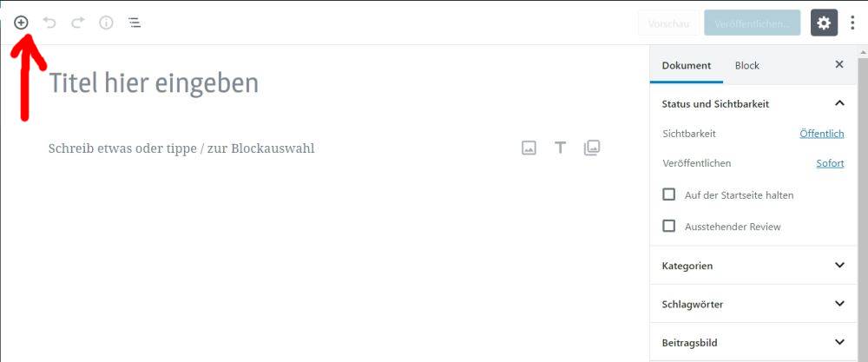868x362 pixels.
Task: Click the title field "Titel hier eingeben"
Action: (x=154, y=83)
